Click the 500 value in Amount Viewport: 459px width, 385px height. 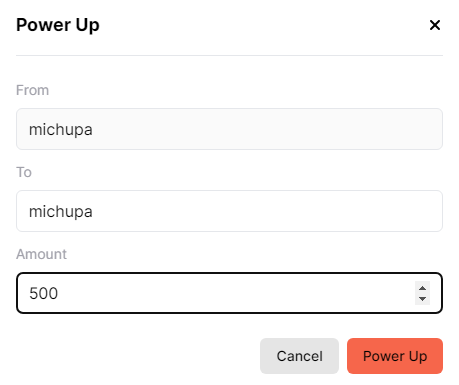coord(44,293)
